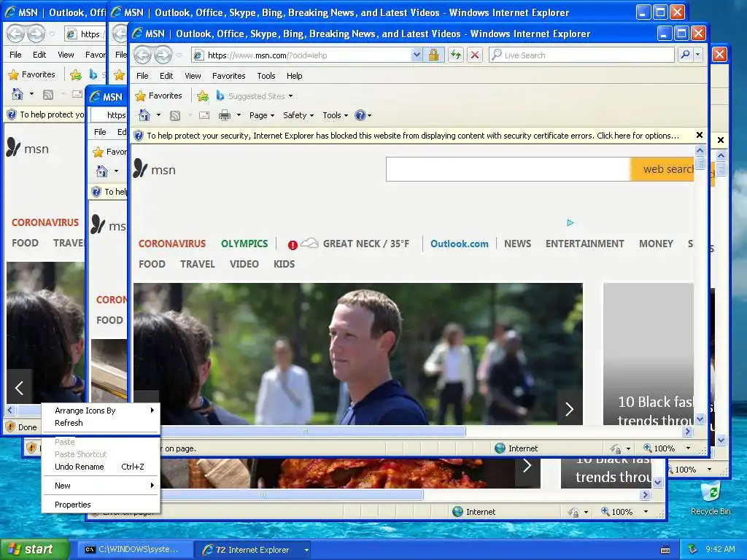Click the Back button in the front IE window
The image size is (747, 560).
(142, 55)
